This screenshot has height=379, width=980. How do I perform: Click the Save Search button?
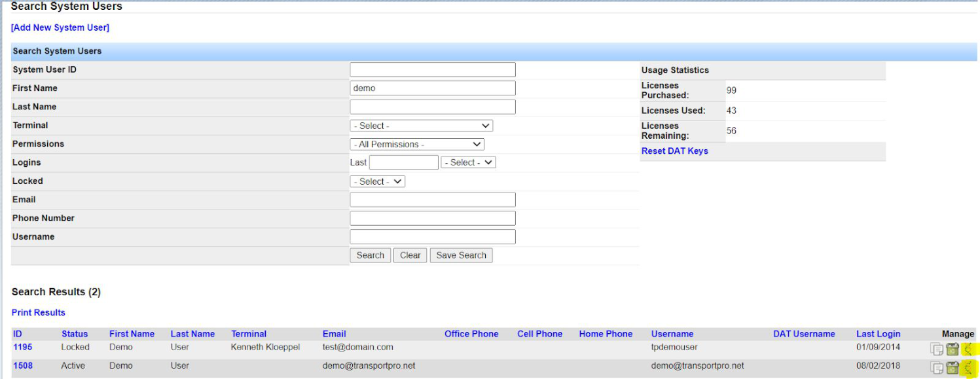pos(462,255)
